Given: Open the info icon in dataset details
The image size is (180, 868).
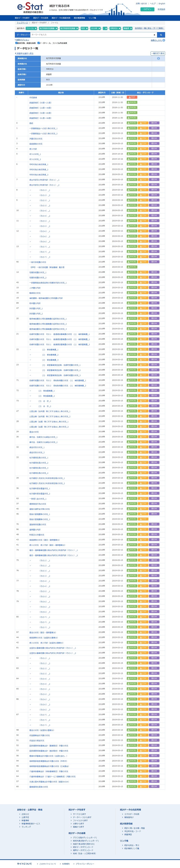Looking at the screenshot, I should 158,58.
